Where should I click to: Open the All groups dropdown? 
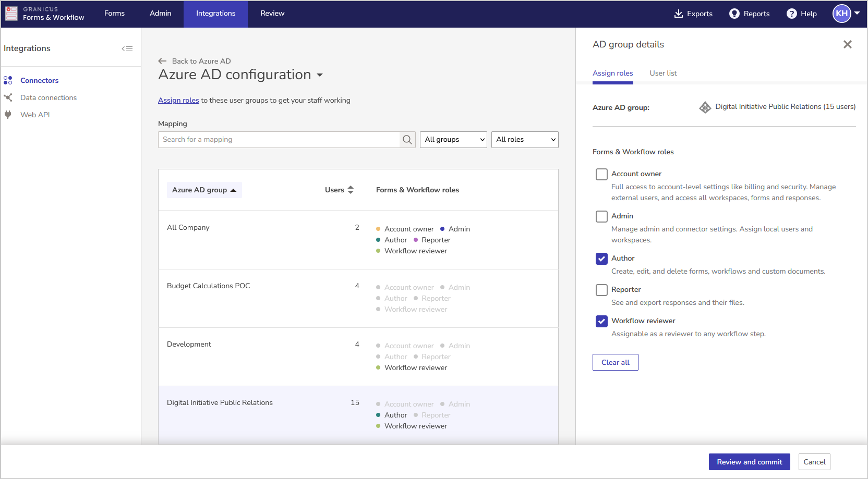click(453, 139)
